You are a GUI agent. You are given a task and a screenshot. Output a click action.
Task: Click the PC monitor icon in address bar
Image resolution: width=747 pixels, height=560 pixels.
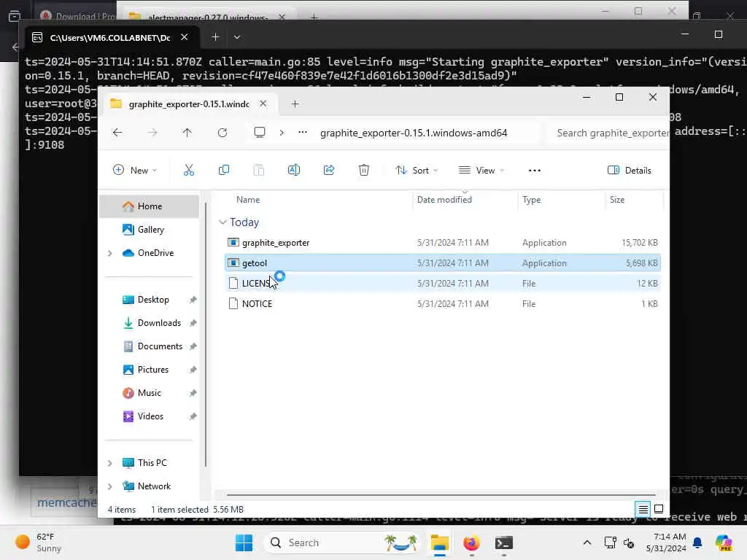260,133
